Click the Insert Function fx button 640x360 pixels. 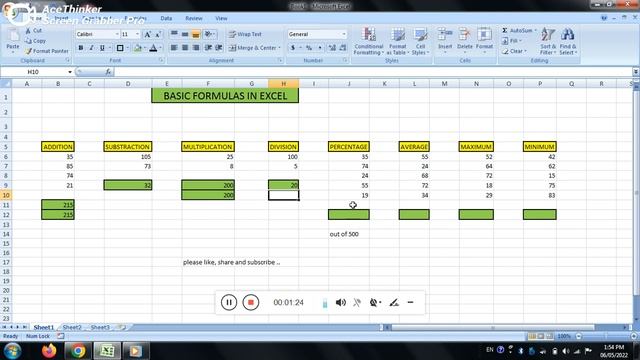tap(108, 72)
